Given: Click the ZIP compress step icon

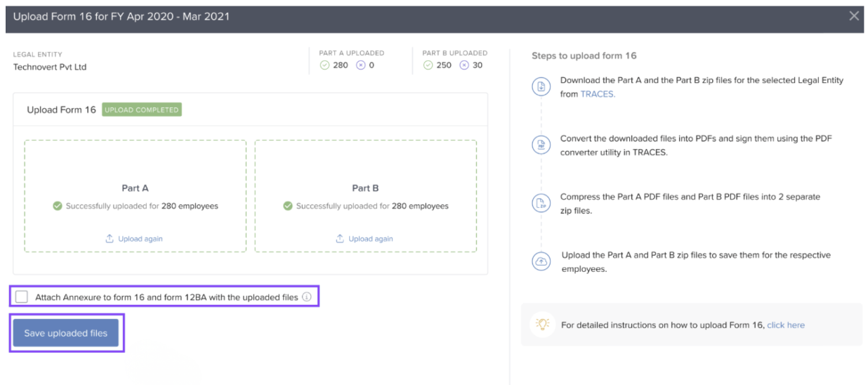Looking at the screenshot, I should click(541, 204).
